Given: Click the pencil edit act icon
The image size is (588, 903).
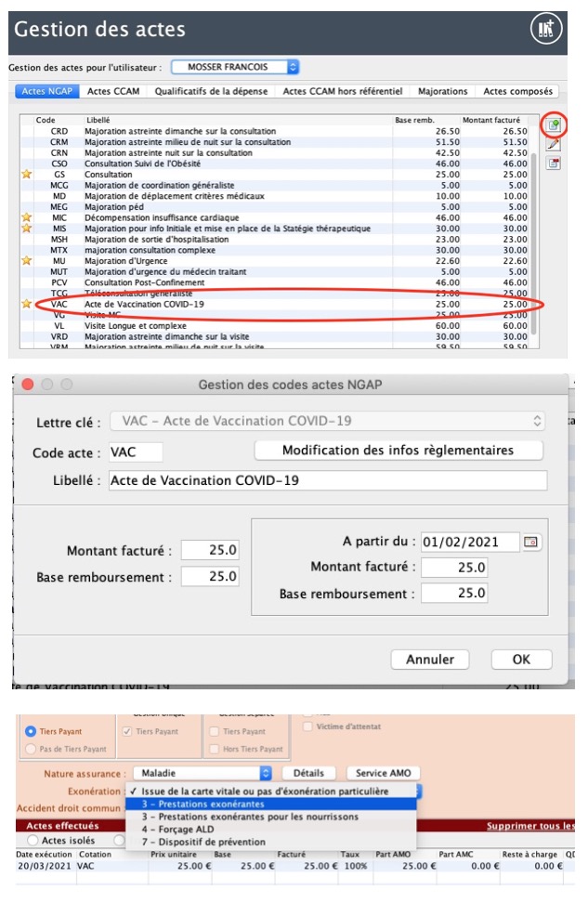Looking at the screenshot, I should pyautogui.click(x=554, y=144).
